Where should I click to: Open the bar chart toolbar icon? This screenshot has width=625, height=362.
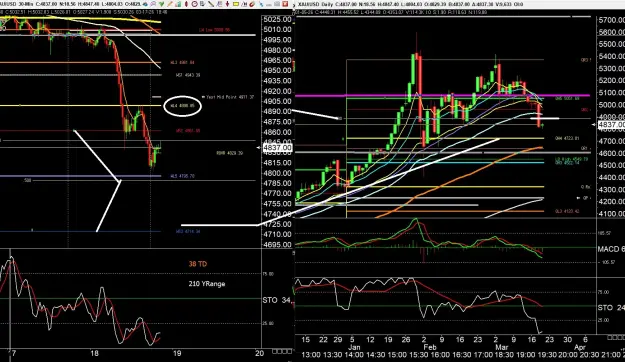[x=178, y=4]
